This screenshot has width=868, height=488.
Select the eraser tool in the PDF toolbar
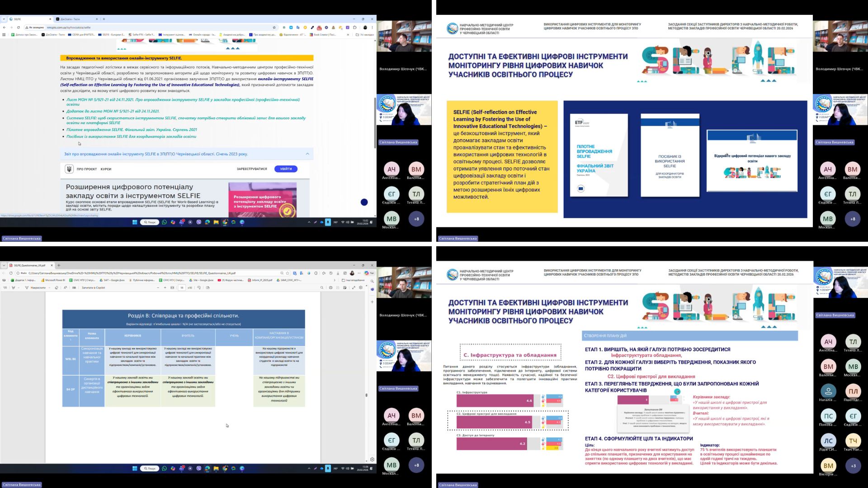click(x=57, y=287)
